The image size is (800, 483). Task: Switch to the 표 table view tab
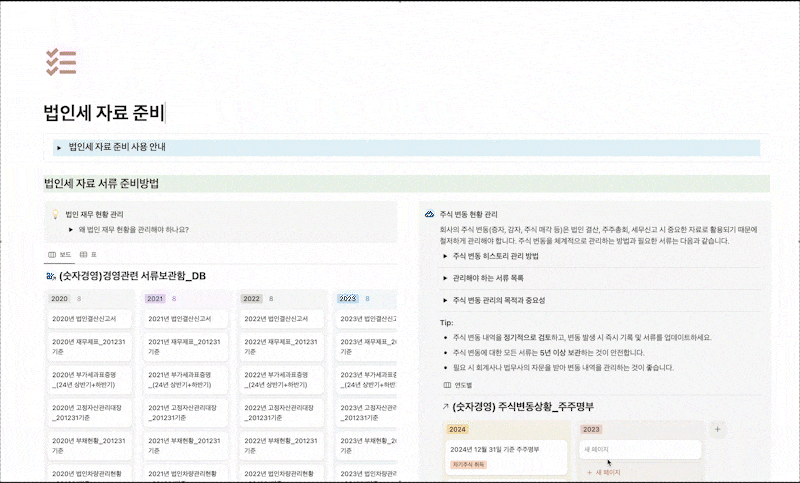coord(91,254)
